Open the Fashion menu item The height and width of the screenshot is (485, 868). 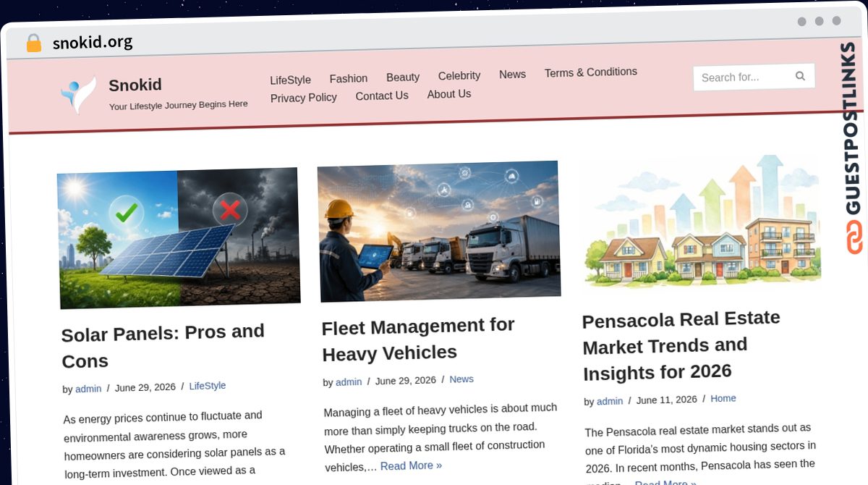click(x=349, y=78)
